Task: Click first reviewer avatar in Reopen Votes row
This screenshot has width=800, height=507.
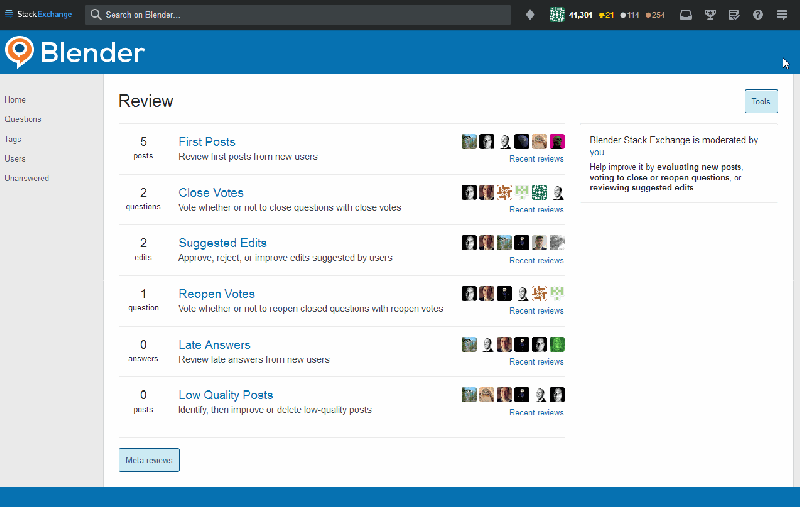Action: point(469,293)
